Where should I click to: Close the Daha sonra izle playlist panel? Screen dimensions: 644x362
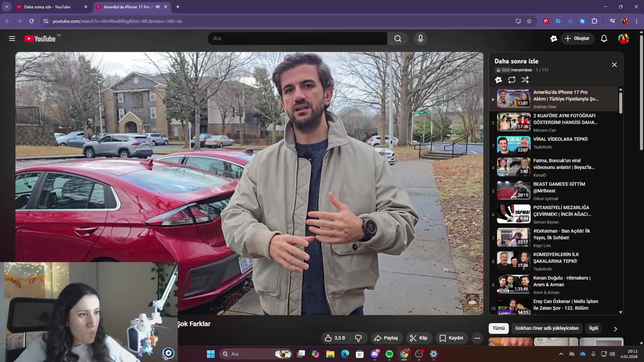pos(614,64)
